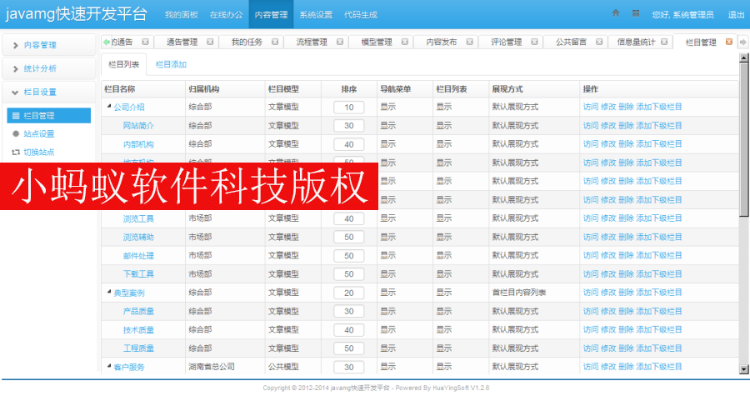Viewport: 750px width, 396px height.
Task: Collapse the 客户服务 tree row
Action: click(109, 366)
